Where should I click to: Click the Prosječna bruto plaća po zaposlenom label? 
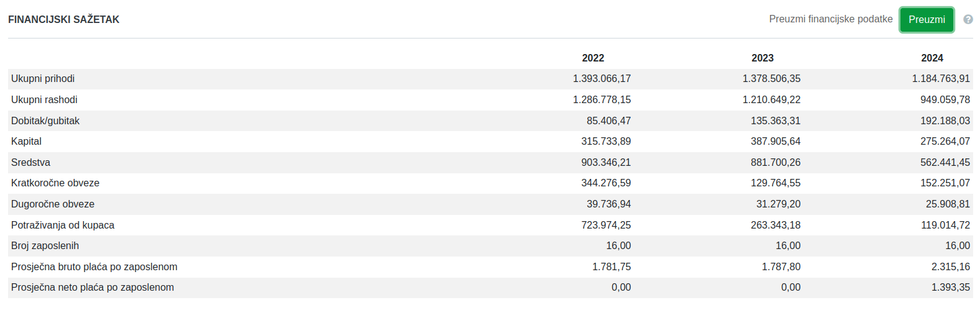click(x=94, y=267)
